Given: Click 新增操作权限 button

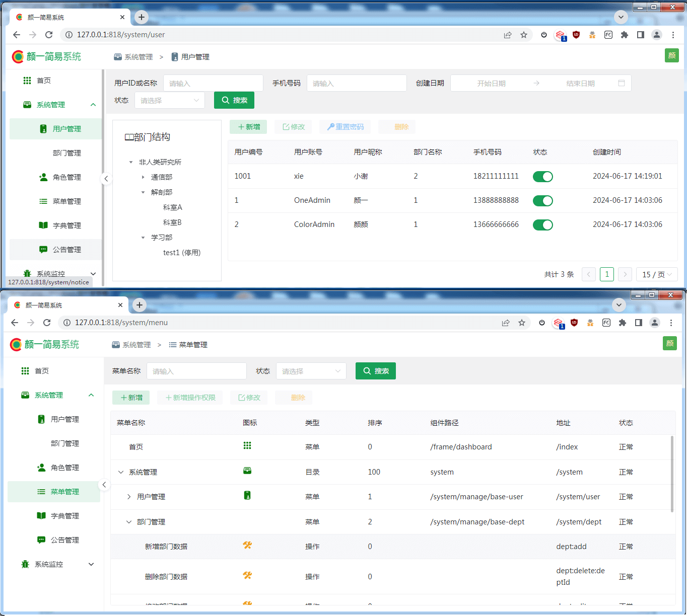Looking at the screenshot, I should [190, 398].
